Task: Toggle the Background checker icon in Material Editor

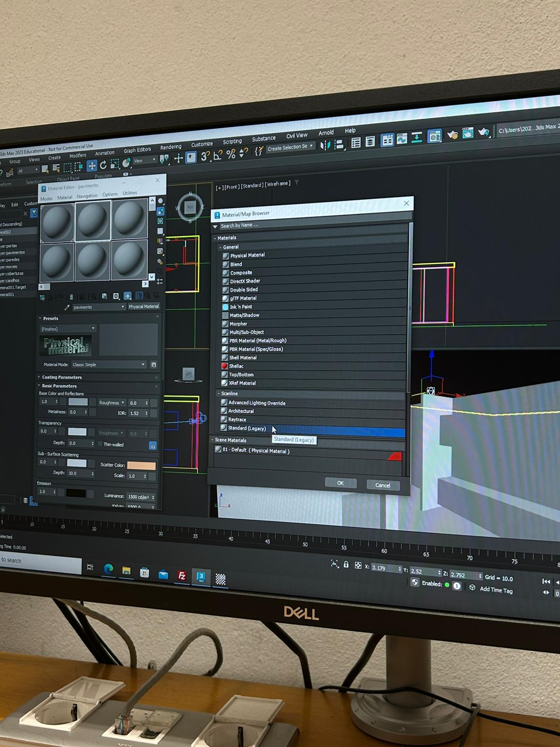Action: tap(161, 221)
